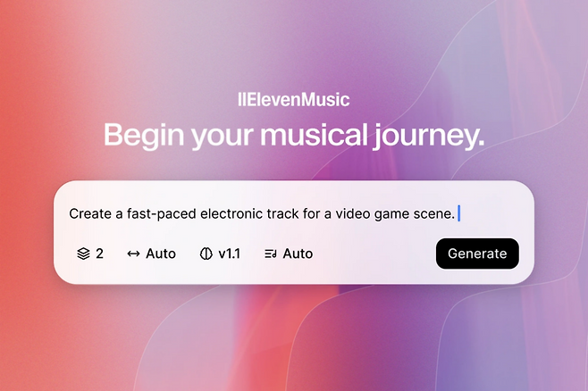Open the v1.1 model version selector
This screenshot has height=391, width=588.
[x=229, y=254]
